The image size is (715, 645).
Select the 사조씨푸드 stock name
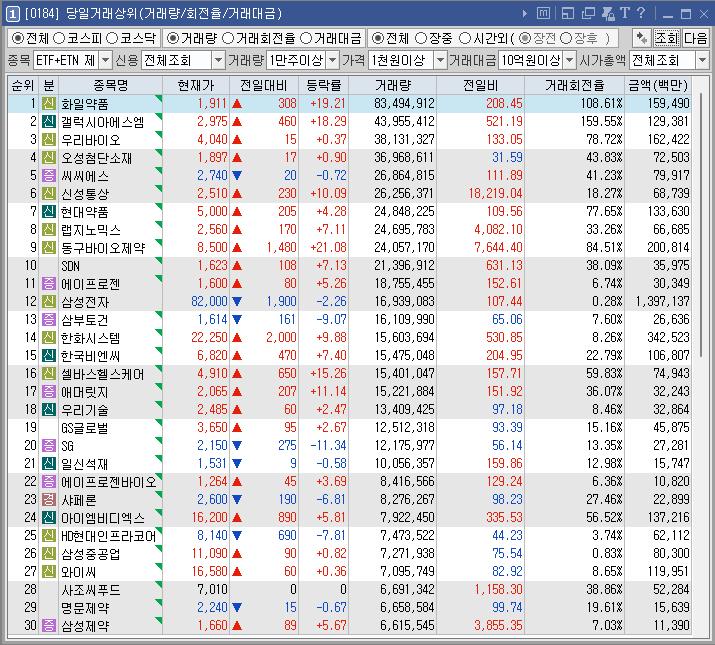point(90,589)
